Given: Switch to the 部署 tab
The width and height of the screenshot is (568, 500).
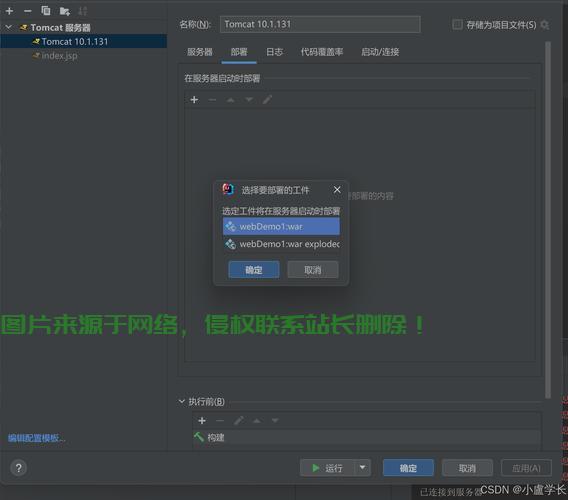Looking at the screenshot, I should 239,52.
